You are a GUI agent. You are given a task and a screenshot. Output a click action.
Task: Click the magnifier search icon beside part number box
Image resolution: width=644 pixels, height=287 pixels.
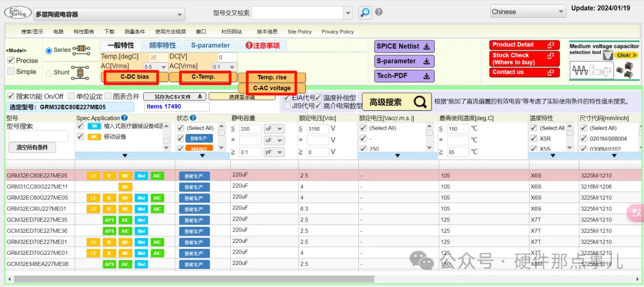[364, 13]
